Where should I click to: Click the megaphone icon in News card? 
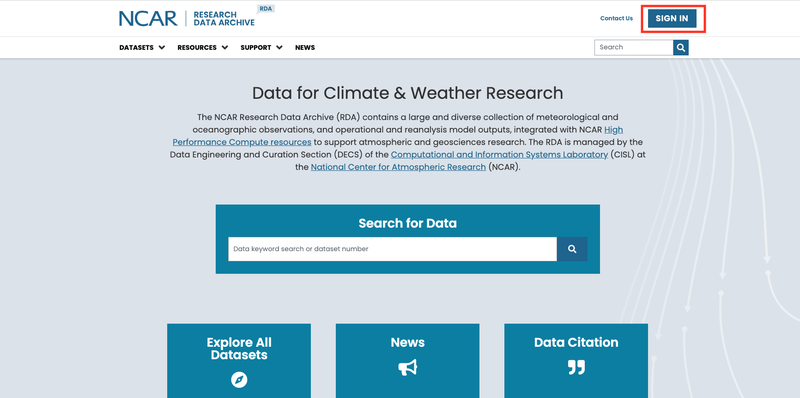click(x=408, y=367)
